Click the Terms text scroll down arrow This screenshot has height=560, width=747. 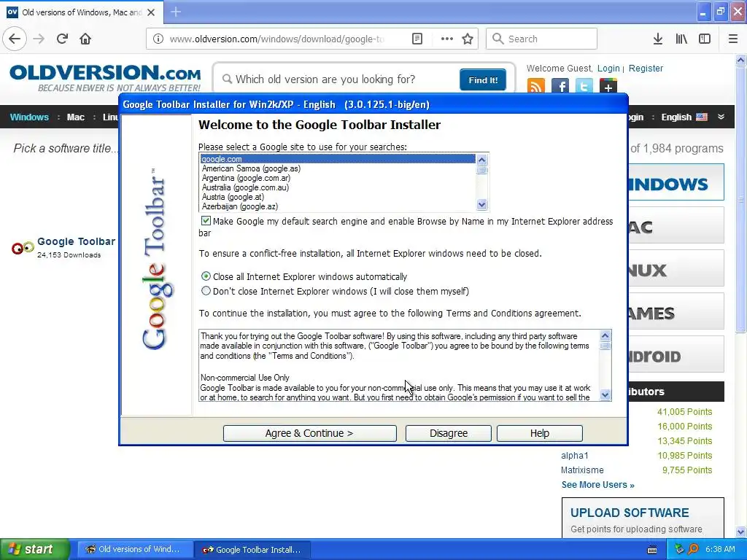click(x=605, y=394)
